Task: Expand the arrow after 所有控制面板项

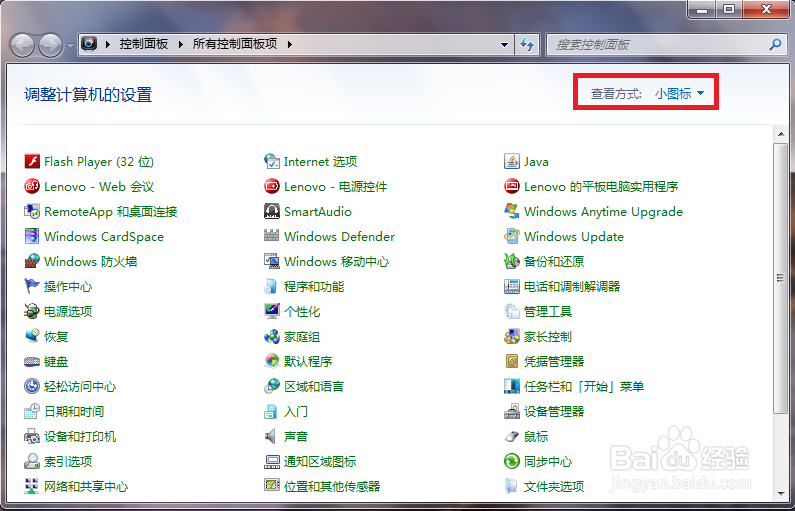Action: pos(290,44)
